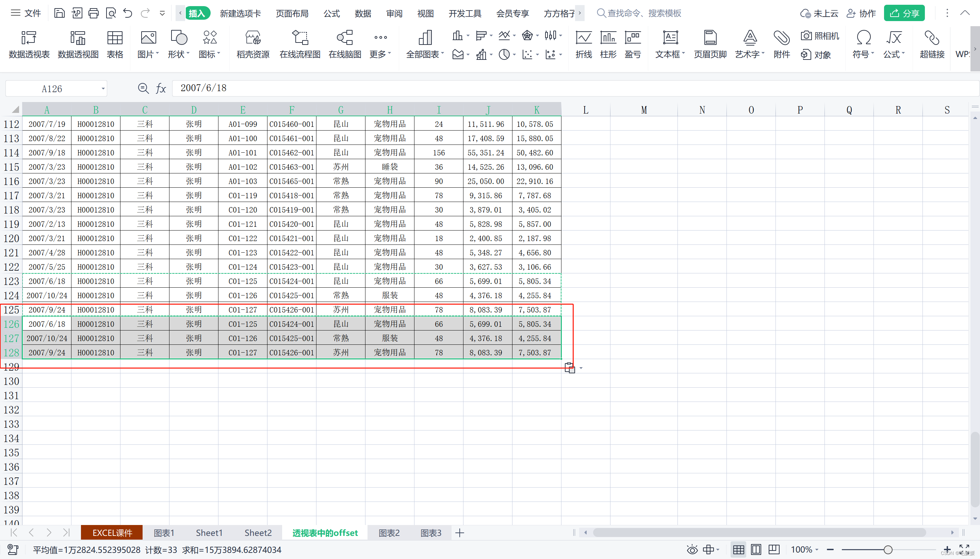Screen dimensions: 980x559
Task: Collapse the ribbon with the top-right chevron
Action: (965, 13)
